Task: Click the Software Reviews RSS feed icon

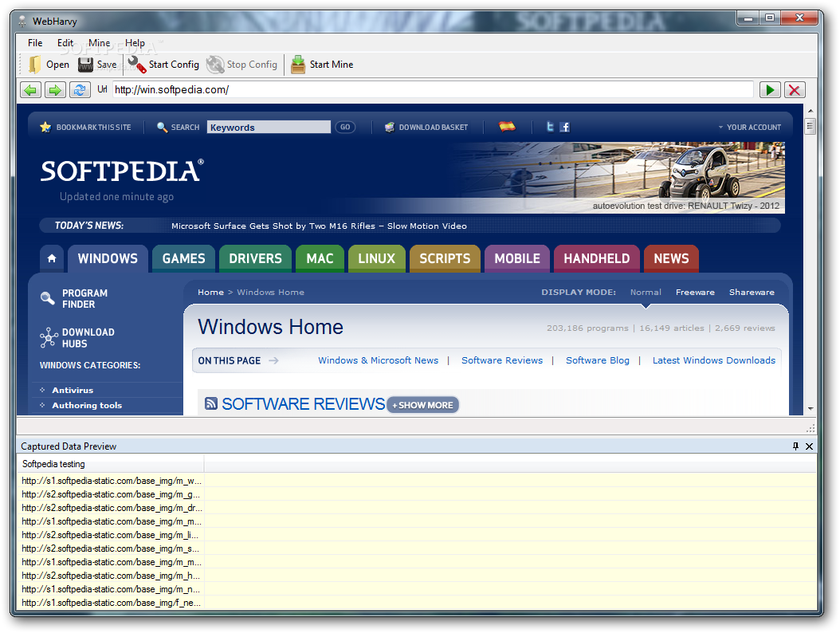Action: pyautogui.click(x=211, y=403)
